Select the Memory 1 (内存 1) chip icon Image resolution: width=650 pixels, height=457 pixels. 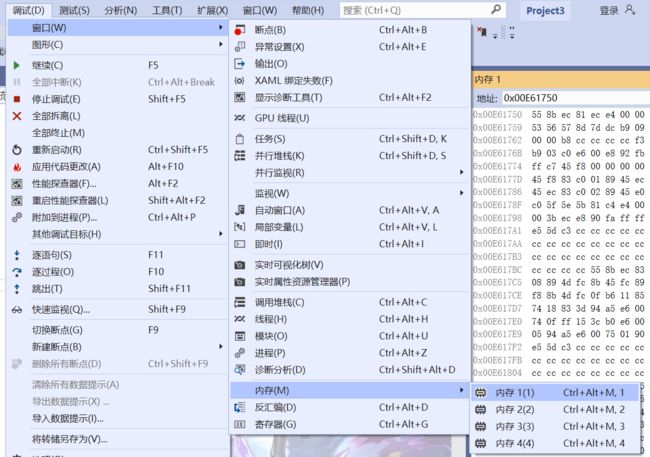tap(480, 393)
